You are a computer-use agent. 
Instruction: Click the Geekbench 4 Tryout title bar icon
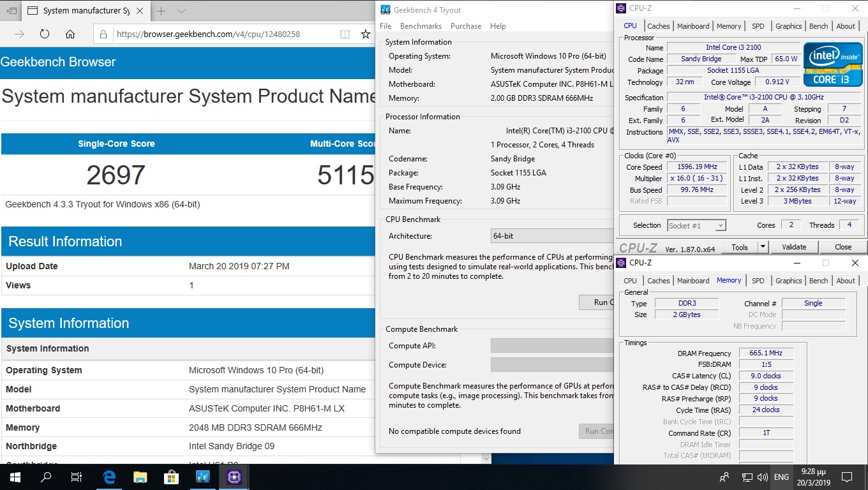385,10
